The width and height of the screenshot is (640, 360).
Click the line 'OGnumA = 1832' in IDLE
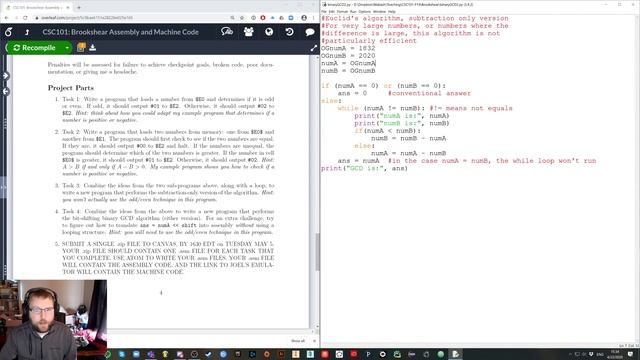coord(348,48)
